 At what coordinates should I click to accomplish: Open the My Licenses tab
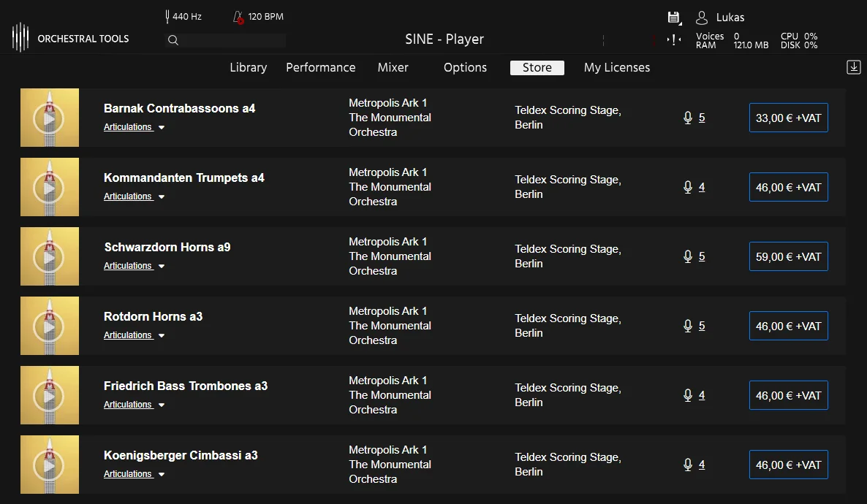(x=617, y=67)
